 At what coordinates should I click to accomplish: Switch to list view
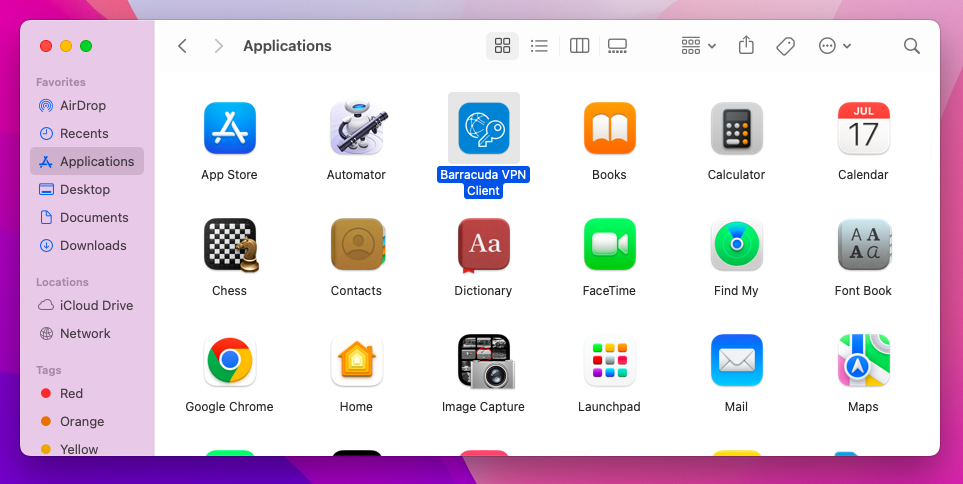pos(539,46)
